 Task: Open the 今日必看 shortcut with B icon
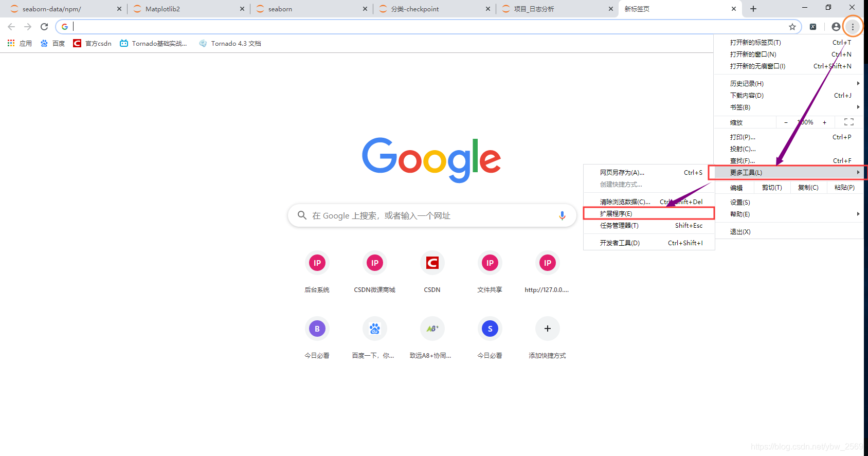point(317,338)
